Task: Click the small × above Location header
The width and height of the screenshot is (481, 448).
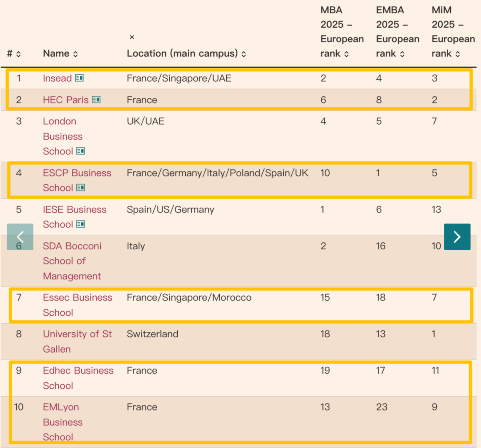Action: pos(132,37)
